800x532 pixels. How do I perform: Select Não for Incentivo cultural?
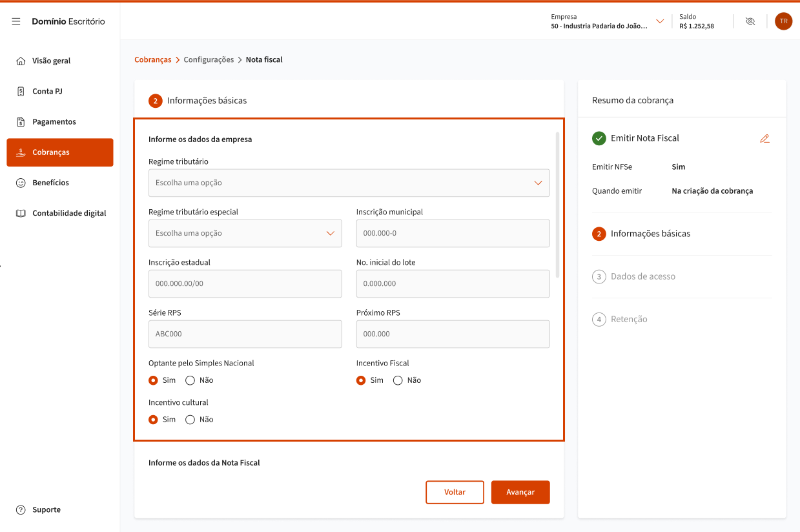point(190,420)
